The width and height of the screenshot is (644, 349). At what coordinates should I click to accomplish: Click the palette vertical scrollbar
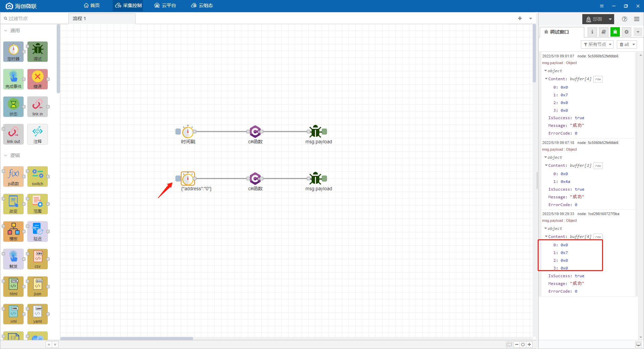point(58,59)
